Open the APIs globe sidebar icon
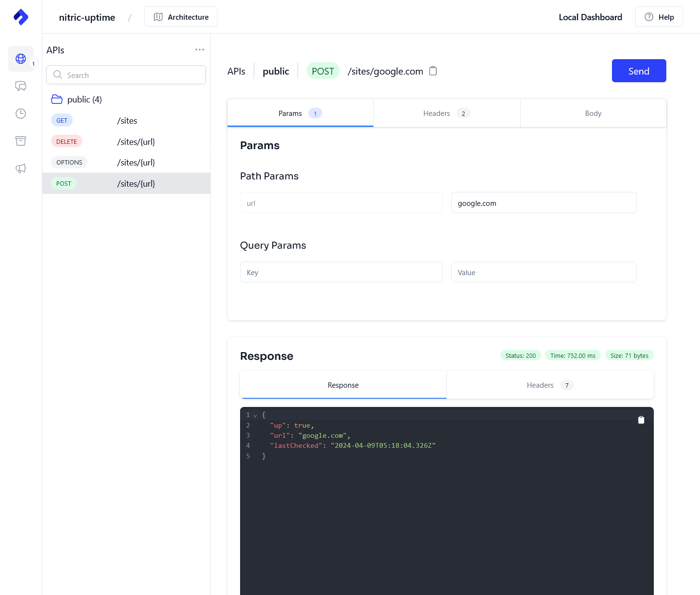 tap(21, 59)
